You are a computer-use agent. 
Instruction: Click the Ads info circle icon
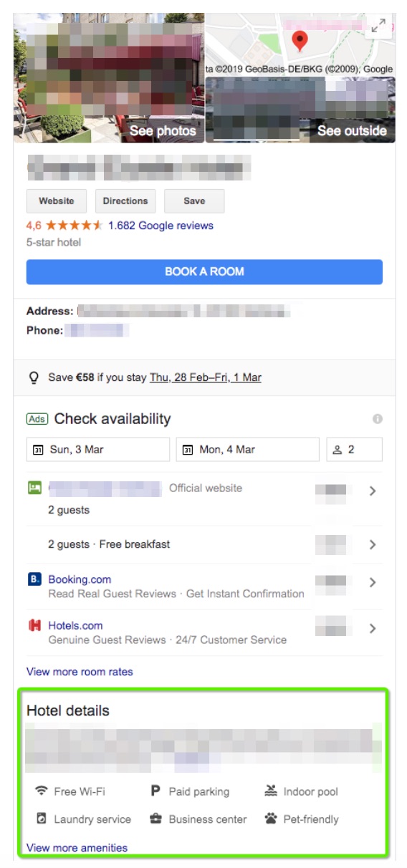[x=378, y=419]
